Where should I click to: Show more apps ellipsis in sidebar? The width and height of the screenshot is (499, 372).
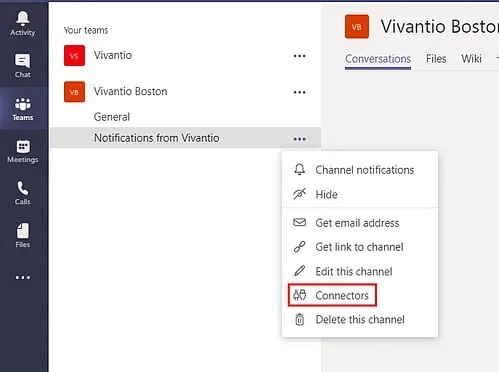click(23, 277)
